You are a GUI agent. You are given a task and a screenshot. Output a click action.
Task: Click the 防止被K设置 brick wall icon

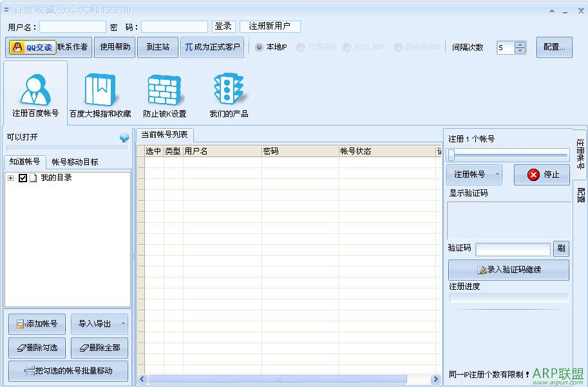tap(164, 89)
